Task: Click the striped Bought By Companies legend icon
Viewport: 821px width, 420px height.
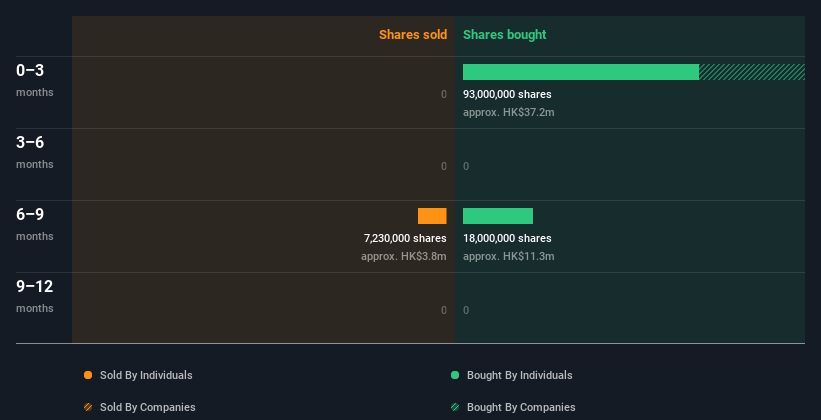Action: (x=455, y=407)
